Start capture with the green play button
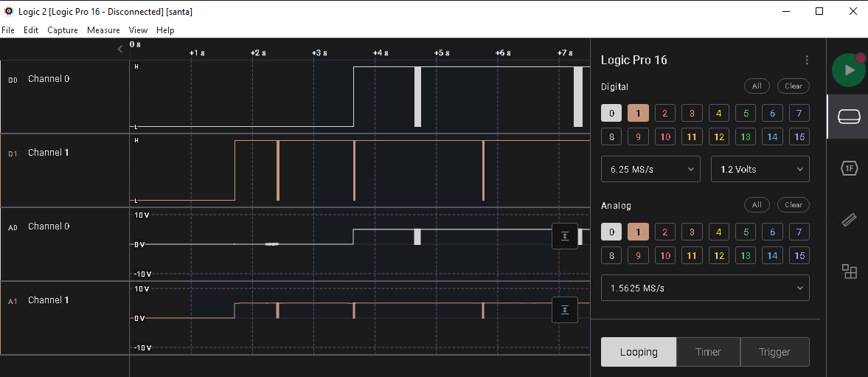This screenshot has width=868, height=377. coord(849,70)
